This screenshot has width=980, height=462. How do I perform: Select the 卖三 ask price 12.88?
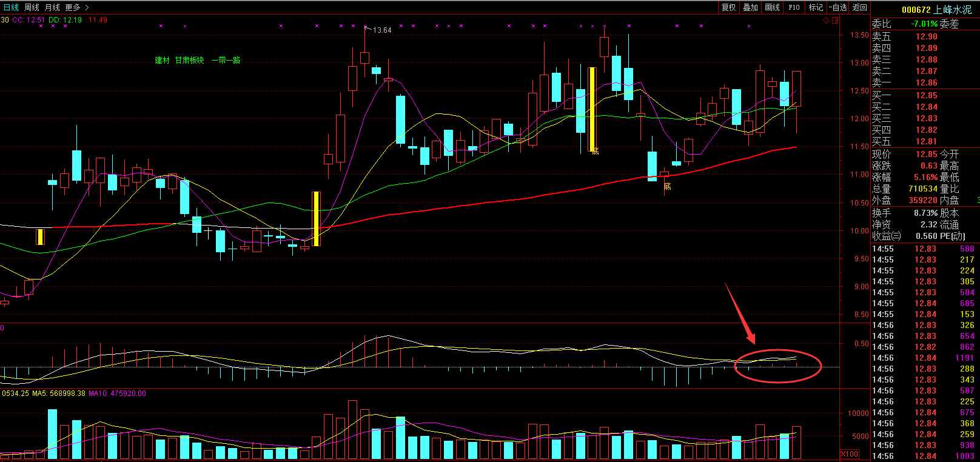click(926, 59)
